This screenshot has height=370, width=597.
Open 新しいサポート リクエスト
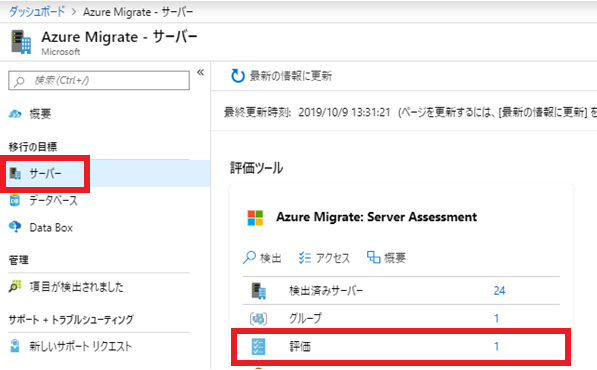pyautogui.click(x=80, y=346)
